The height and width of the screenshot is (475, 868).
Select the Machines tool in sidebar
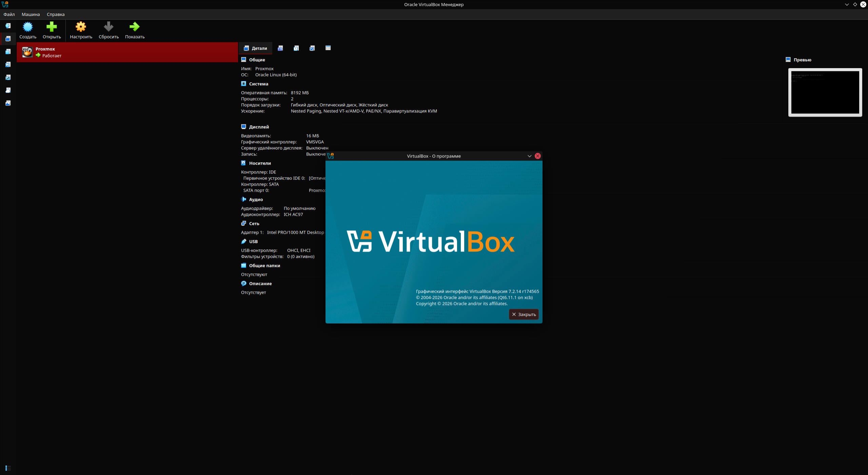(x=8, y=39)
